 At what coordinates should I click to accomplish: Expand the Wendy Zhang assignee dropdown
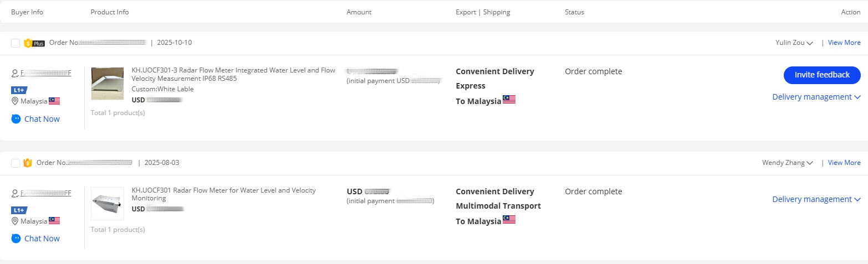coord(788,163)
